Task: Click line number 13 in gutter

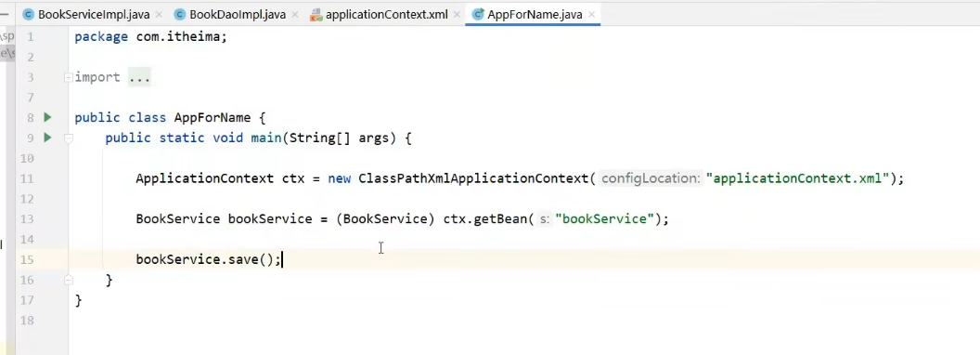Action: 26,219
